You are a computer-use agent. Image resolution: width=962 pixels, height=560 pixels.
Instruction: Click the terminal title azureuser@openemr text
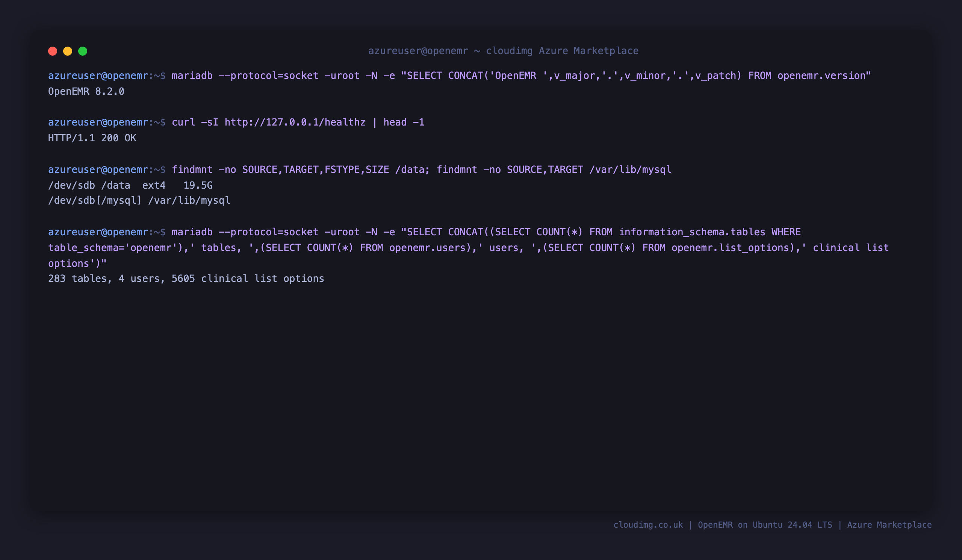tap(418, 51)
